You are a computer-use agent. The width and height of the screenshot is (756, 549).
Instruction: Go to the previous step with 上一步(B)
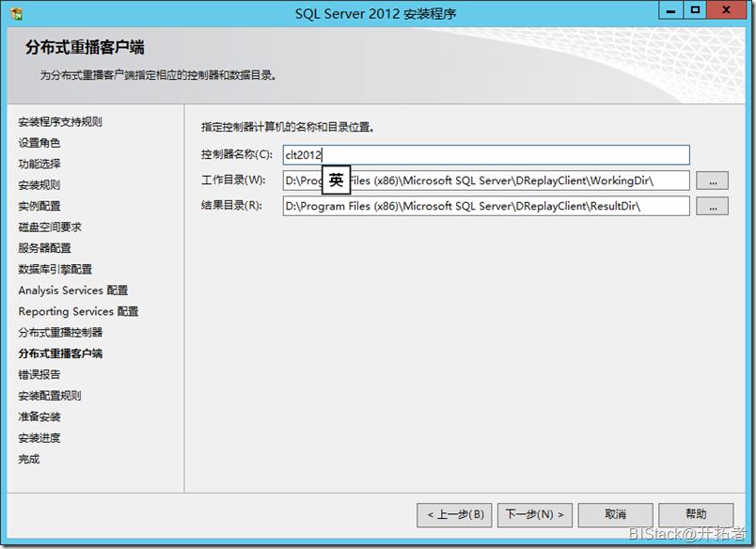point(454,515)
